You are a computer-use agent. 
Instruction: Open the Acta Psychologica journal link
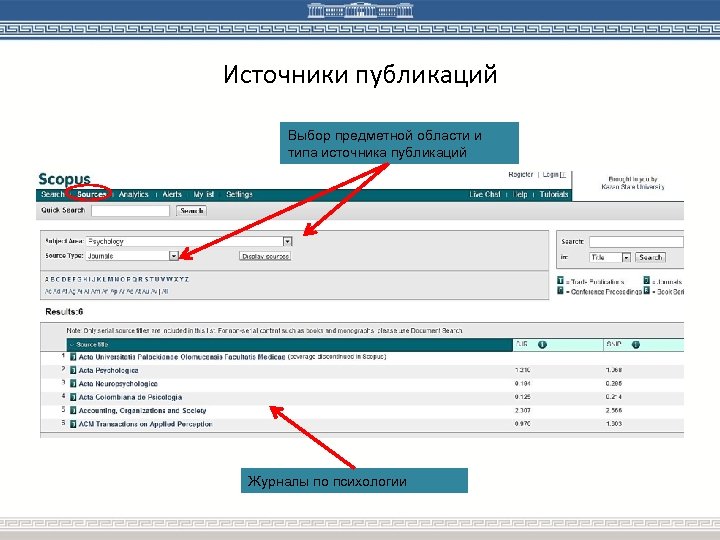point(108,370)
